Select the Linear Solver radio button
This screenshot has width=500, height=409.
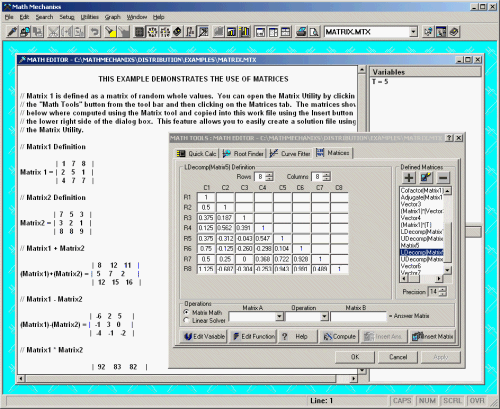point(186,320)
